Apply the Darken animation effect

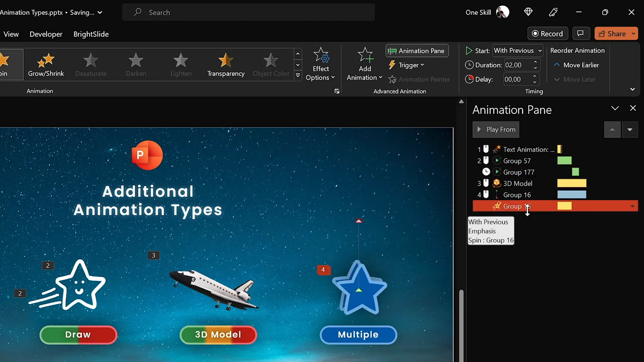pyautogui.click(x=136, y=64)
